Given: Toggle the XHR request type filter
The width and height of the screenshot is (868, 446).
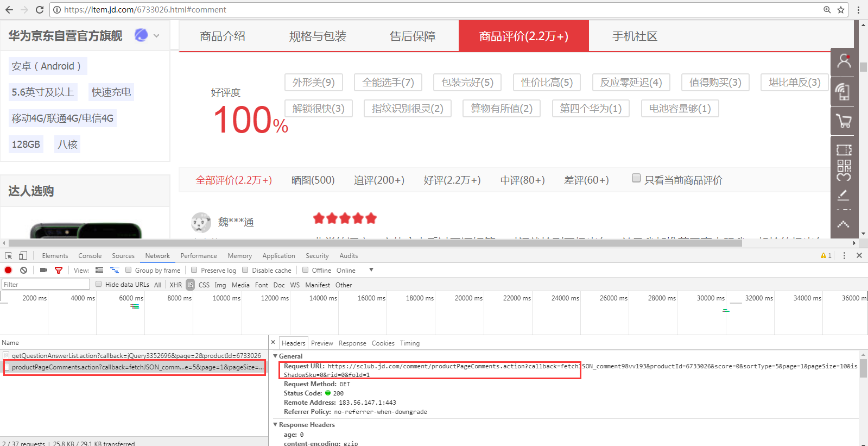Looking at the screenshot, I should pos(176,285).
